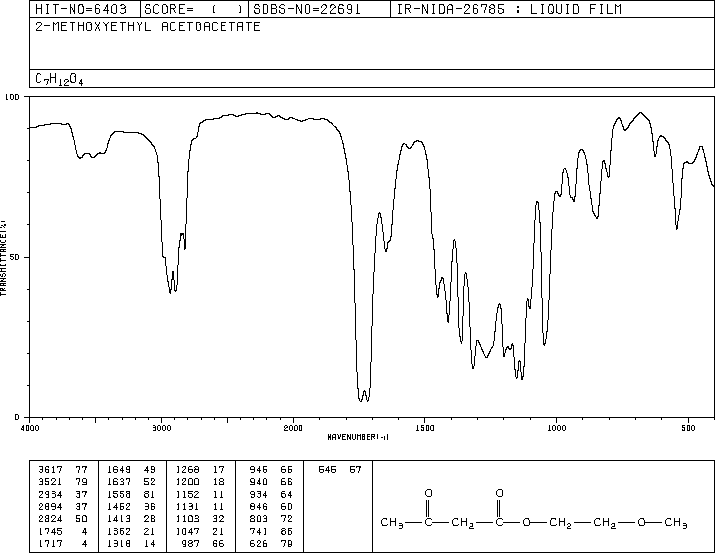Select peak table entry 1717

click(50, 544)
